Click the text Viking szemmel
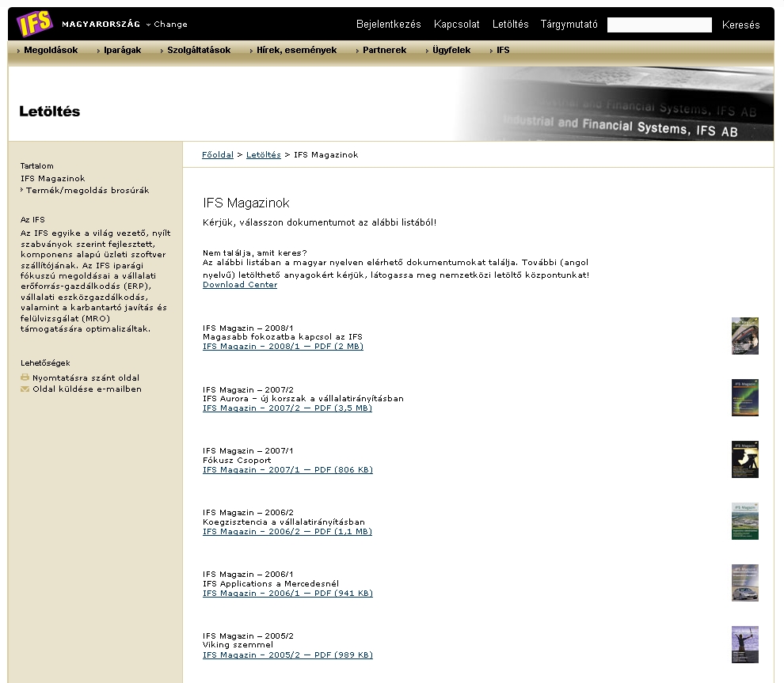The height and width of the screenshot is (683, 784). (x=238, y=644)
